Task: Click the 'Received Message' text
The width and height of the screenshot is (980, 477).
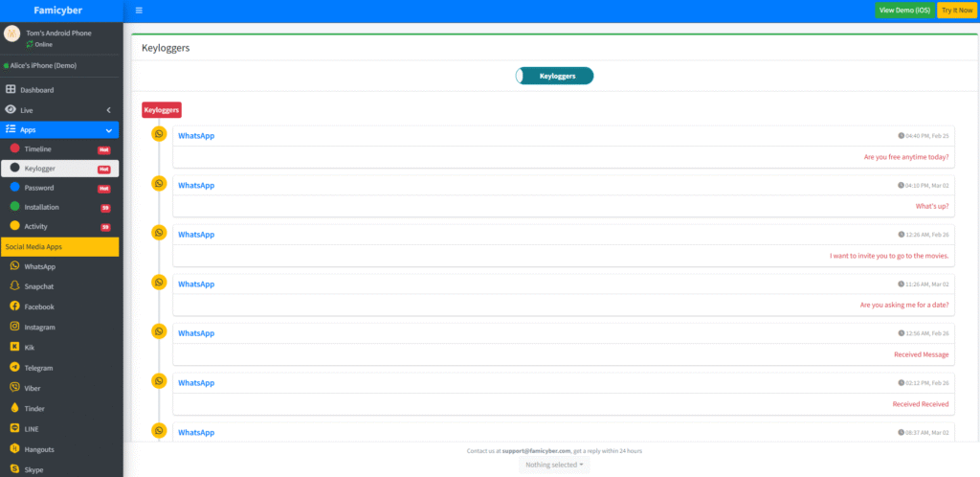Action: pyautogui.click(x=922, y=354)
